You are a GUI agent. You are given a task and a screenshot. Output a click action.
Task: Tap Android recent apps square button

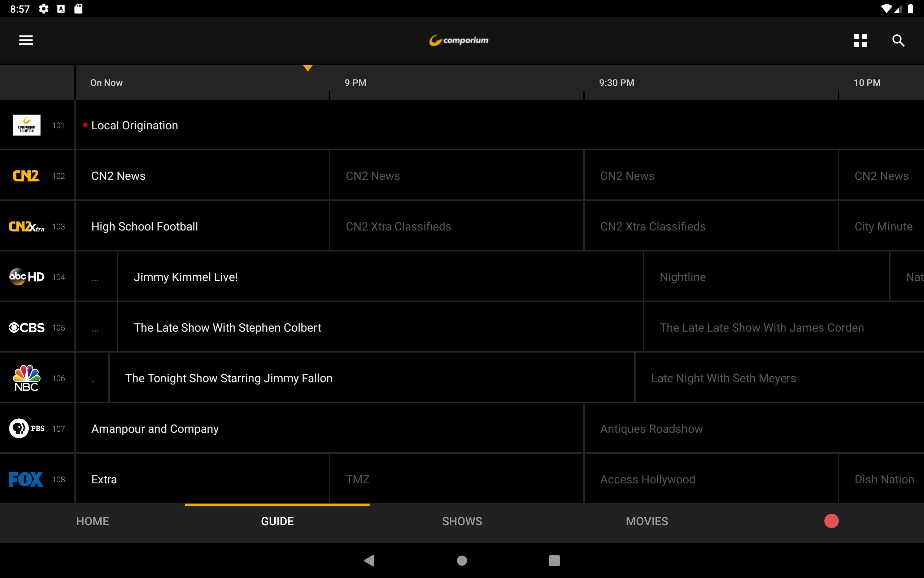[554, 560]
